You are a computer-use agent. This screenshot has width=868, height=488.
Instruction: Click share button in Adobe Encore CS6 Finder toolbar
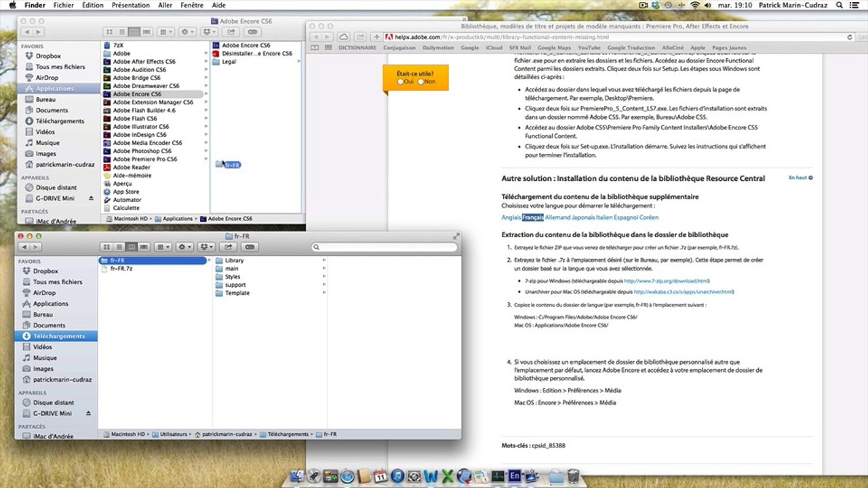pos(231,32)
